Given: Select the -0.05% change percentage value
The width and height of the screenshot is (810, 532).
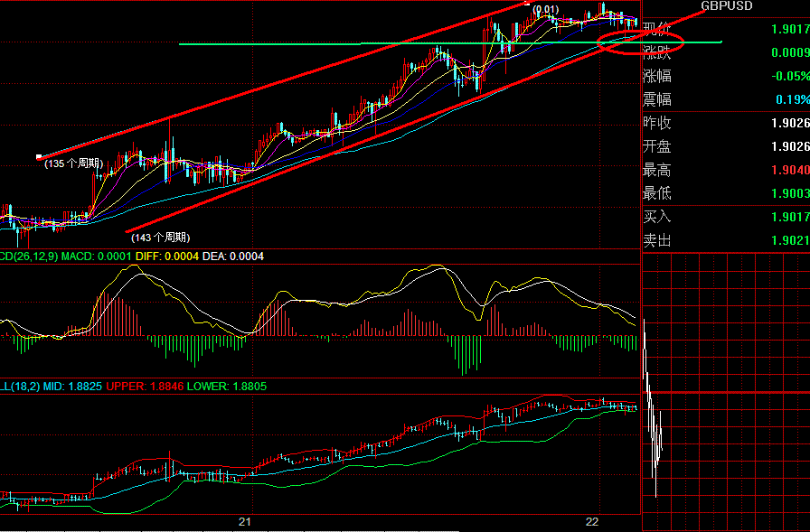Looking at the screenshot, I should pyautogui.click(x=790, y=76).
